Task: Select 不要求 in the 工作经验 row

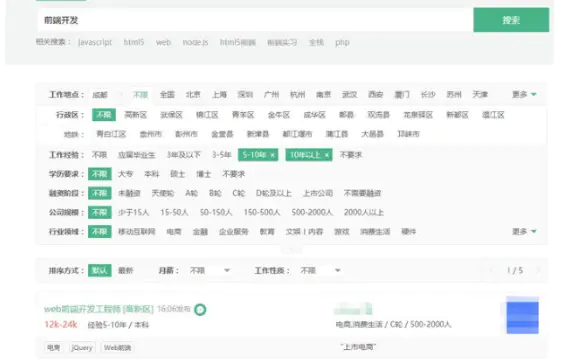Action: (351, 155)
